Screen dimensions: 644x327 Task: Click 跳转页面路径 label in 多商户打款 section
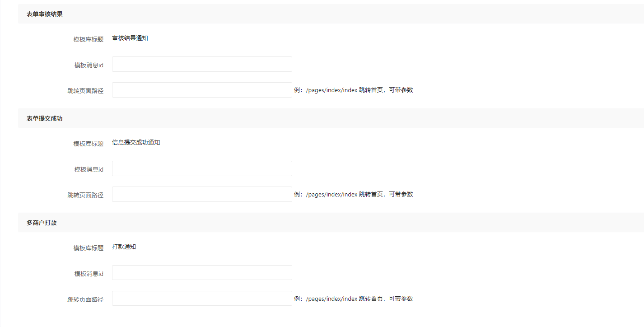85,299
